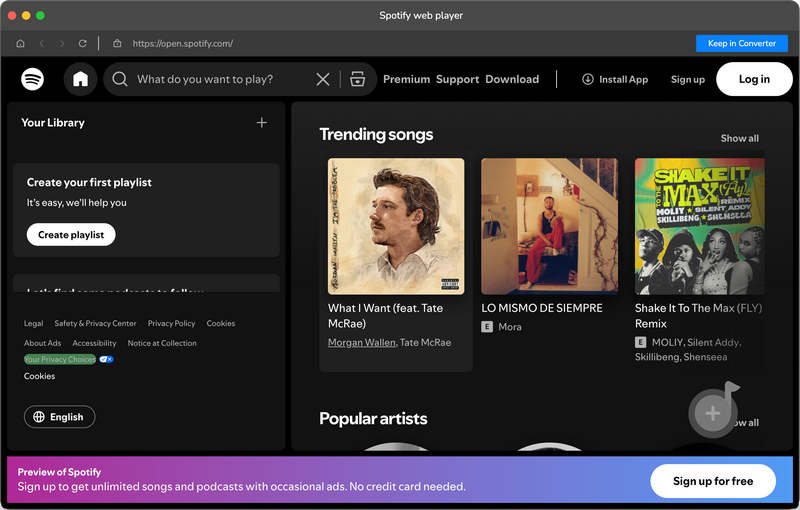Click the Your Privacy Choices link
The image size is (800, 510).
point(60,359)
